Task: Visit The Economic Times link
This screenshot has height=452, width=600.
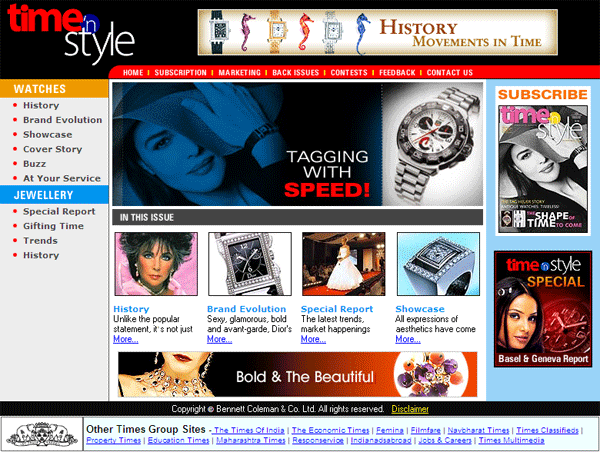Action: click(331, 430)
